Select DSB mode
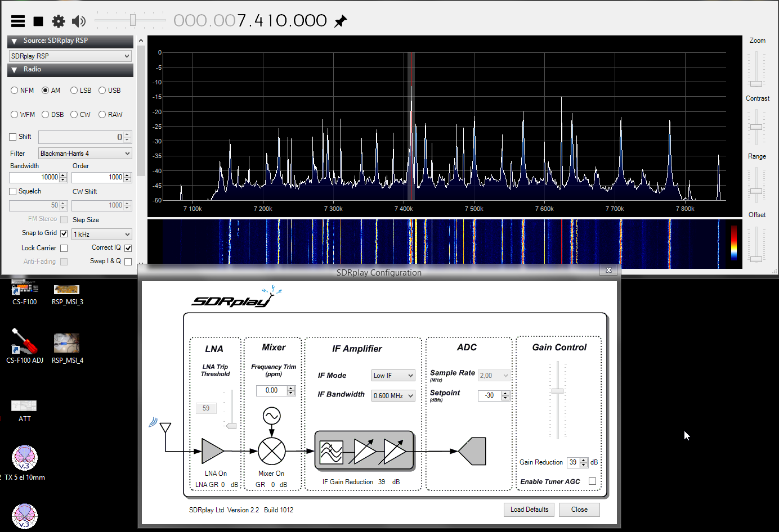Image resolution: width=779 pixels, height=532 pixels. [x=52, y=115]
